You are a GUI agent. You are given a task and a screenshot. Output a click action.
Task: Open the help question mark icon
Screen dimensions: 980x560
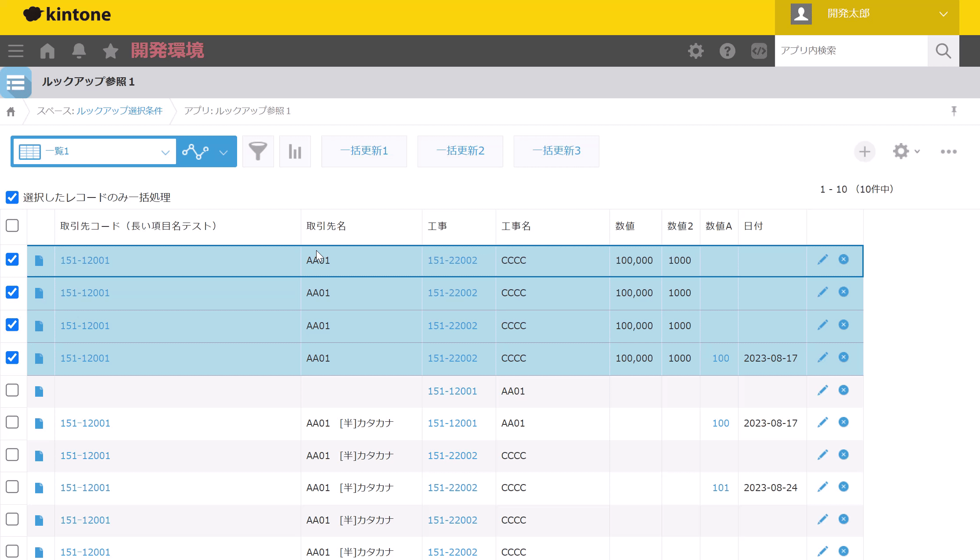(727, 51)
